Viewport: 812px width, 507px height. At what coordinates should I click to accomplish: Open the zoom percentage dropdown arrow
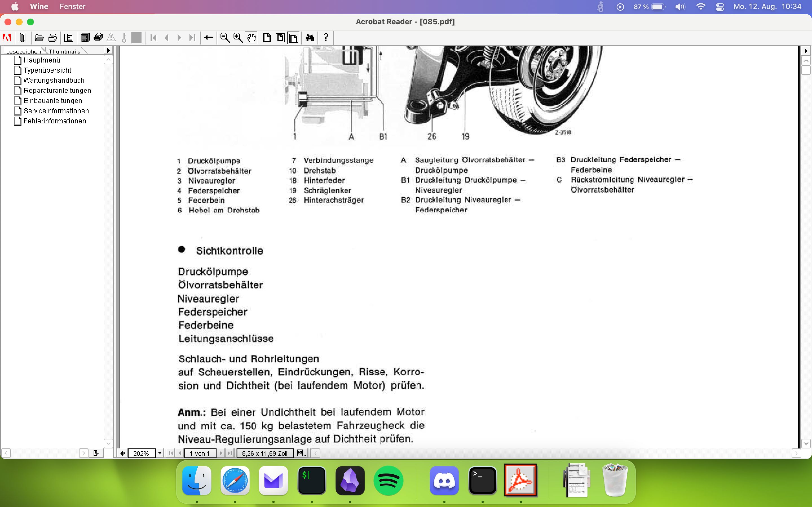[160, 453]
